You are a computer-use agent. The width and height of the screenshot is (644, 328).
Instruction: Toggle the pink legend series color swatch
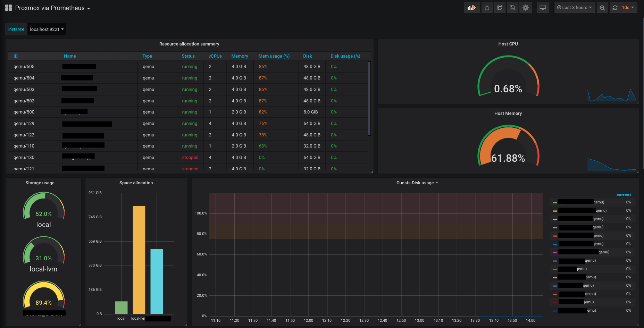(555, 252)
